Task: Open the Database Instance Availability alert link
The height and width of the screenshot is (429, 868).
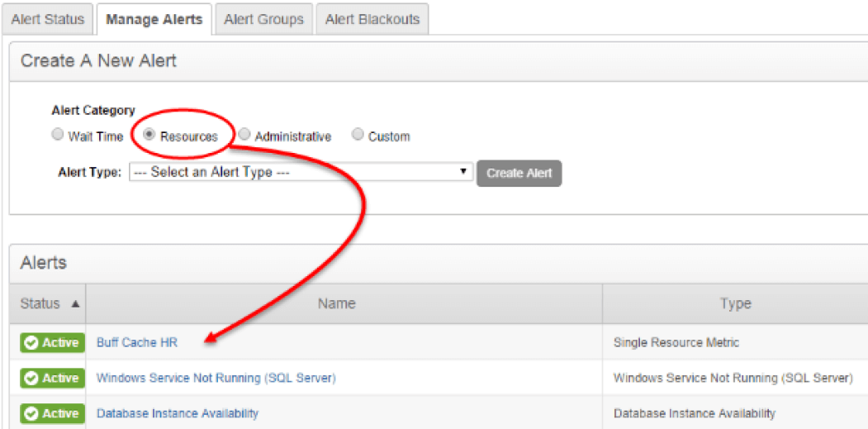Action: click(177, 413)
